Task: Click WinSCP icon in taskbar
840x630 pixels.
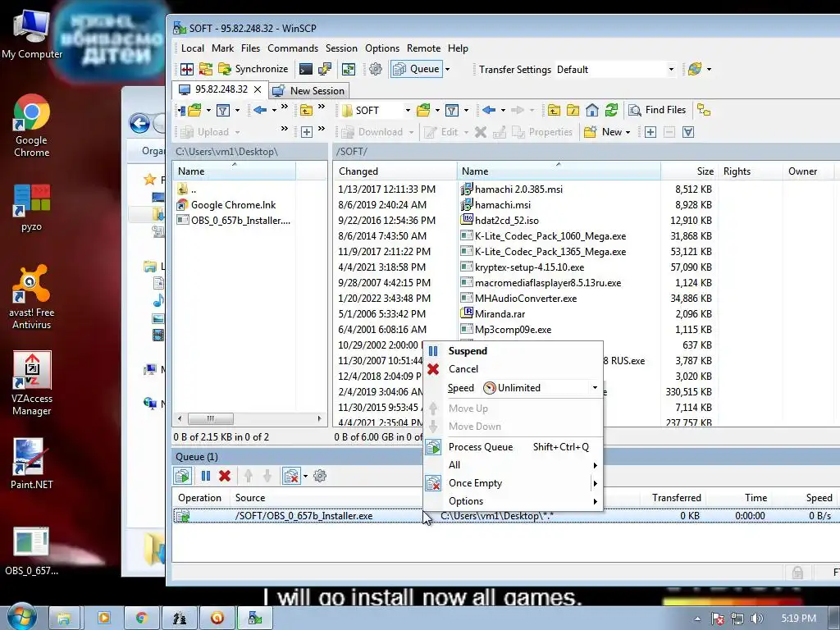Action: point(255,618)
